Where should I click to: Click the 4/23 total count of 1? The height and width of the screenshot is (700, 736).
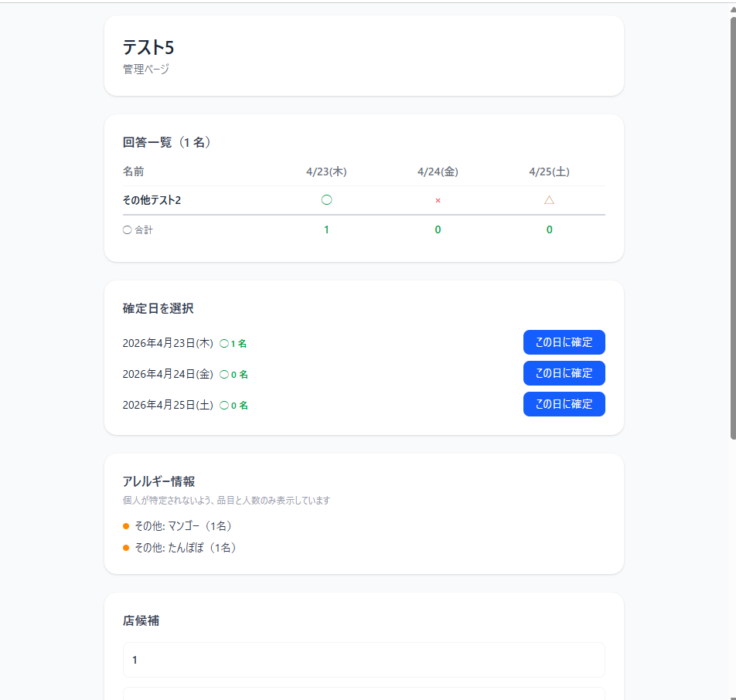[x=326, y=229]
